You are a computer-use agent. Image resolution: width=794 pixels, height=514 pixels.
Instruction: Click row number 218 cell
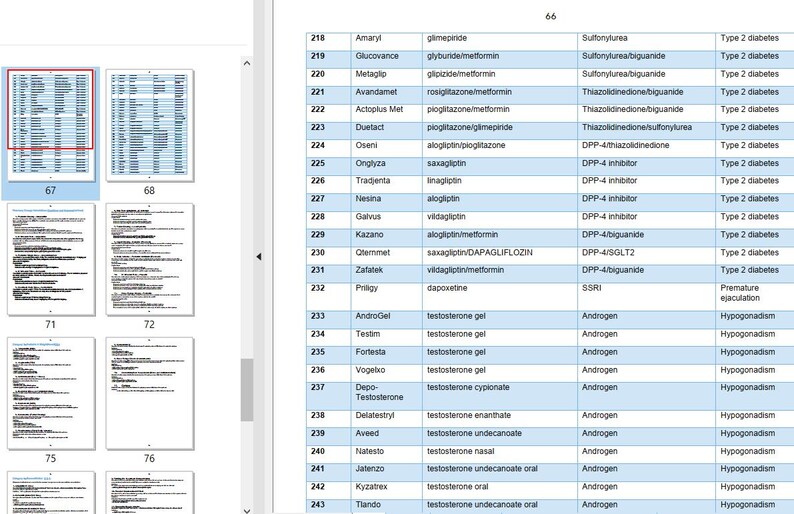click(x=328, y=42)
